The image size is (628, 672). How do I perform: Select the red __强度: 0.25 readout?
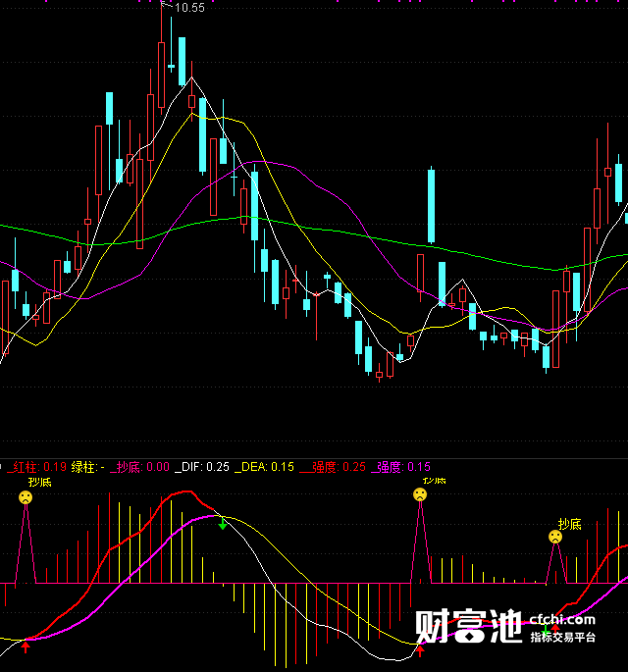(333, 467)
